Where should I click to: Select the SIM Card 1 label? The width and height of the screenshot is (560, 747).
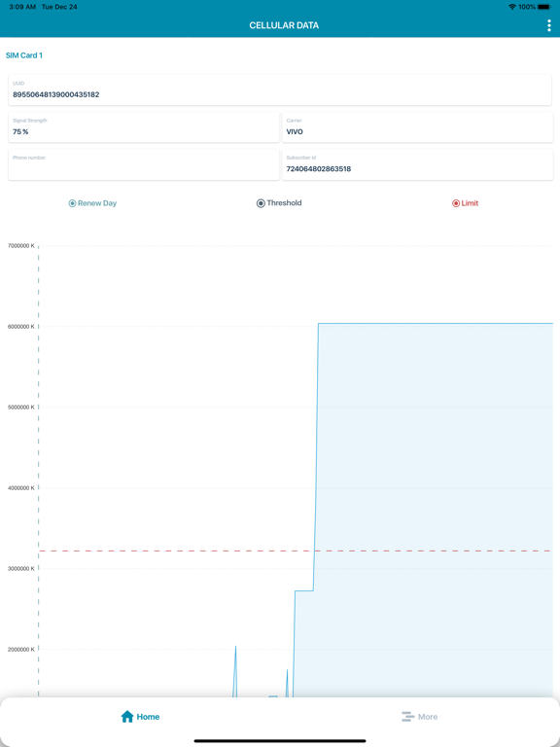pos(24,55)
